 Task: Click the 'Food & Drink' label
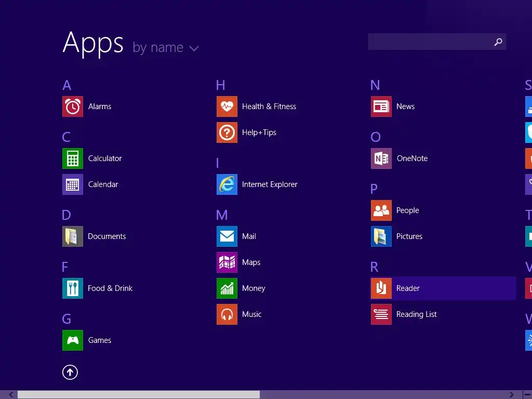(110, 288)
